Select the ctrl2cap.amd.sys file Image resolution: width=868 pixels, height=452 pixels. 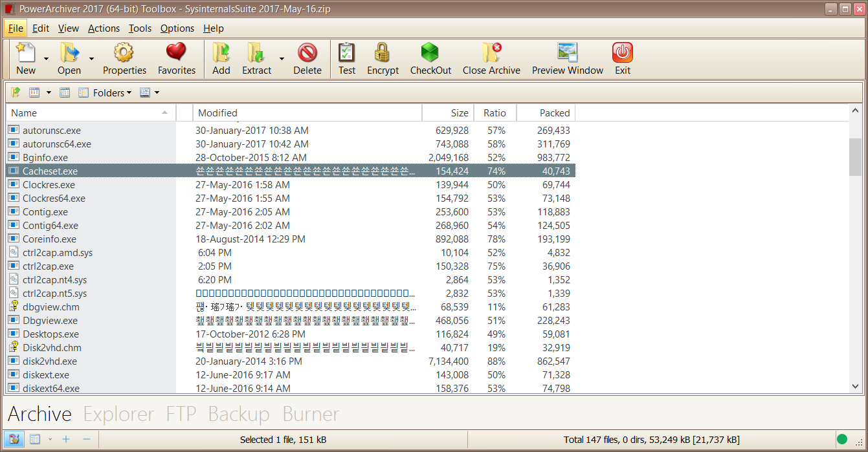[x=291, y=252]
